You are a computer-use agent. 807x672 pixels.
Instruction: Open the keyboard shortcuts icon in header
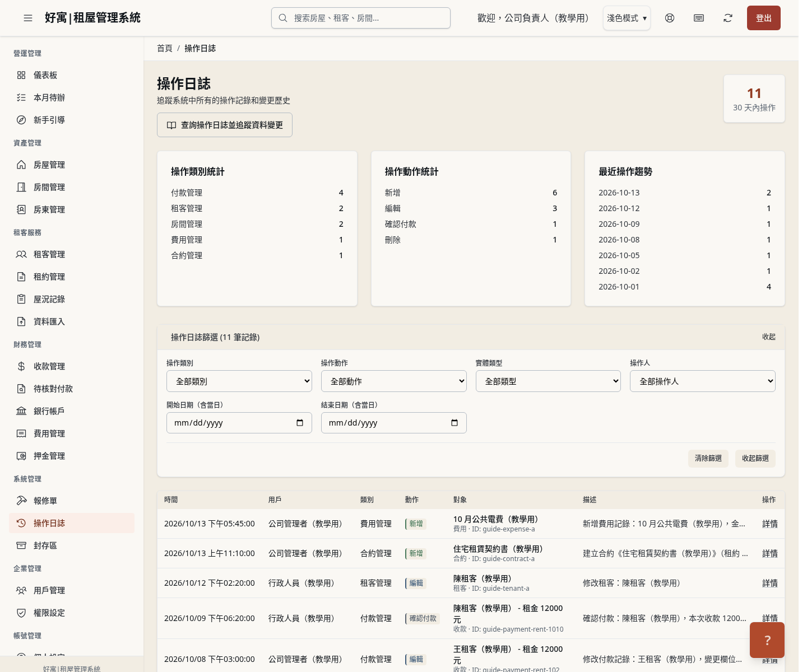tap(699, 18)
